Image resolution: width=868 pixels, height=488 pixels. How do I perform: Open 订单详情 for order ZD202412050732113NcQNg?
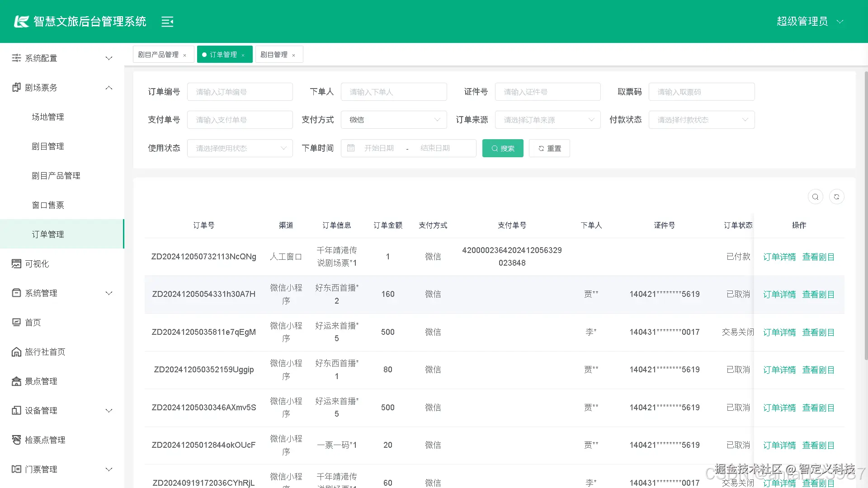click(x=779, y=257)
